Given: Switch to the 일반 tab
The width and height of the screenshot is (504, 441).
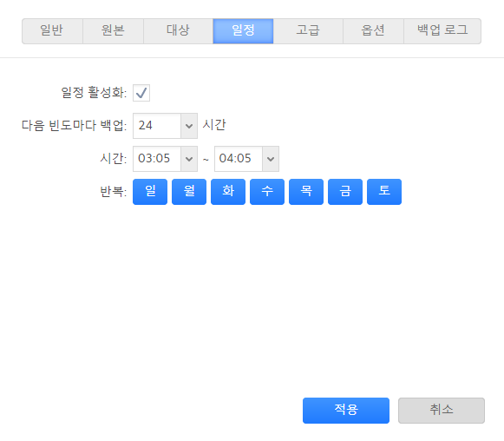Looking at the screenshot, I should pyautogui.click(x=52, y=31).
